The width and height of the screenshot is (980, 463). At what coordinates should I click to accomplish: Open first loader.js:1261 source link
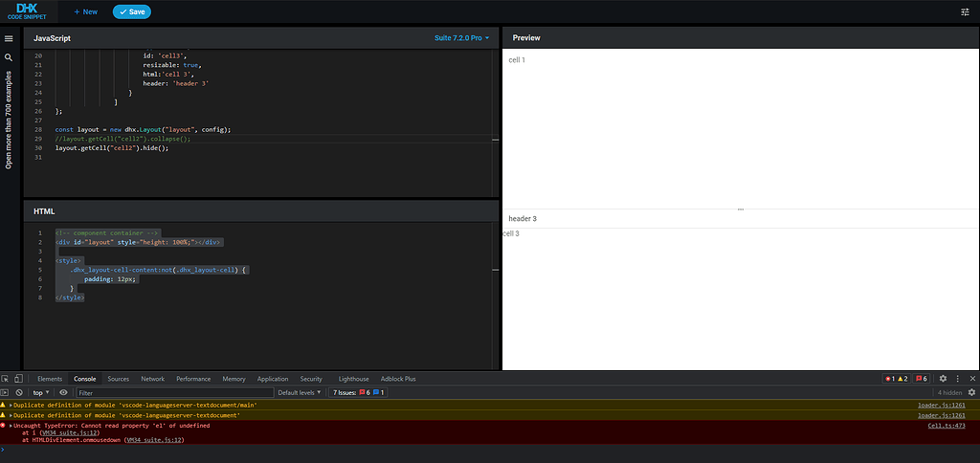coord(942,405)
